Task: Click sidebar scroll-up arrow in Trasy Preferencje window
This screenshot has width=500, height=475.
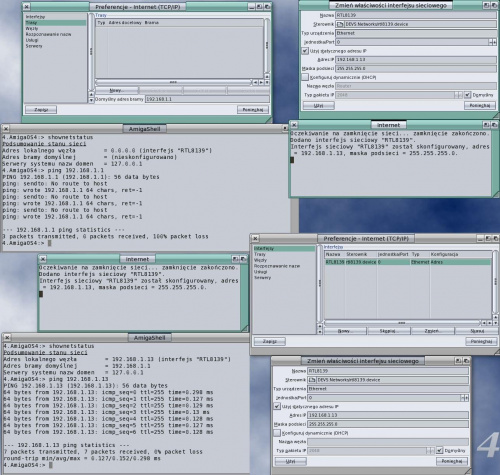Action: click(x=91, y=94)
